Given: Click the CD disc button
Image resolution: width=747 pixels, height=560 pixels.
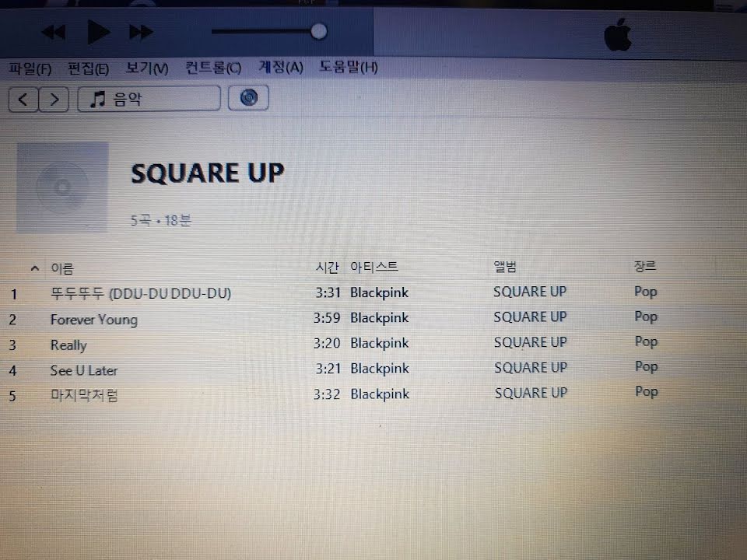Looking at the screenshot, I should pyautogui.click(x=248, y=98).
